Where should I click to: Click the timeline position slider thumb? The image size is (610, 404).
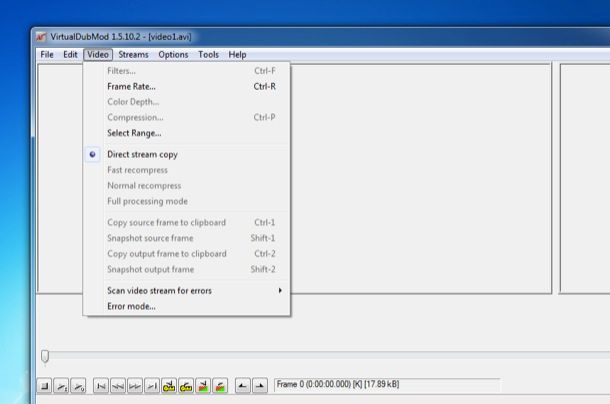[45, 356]
